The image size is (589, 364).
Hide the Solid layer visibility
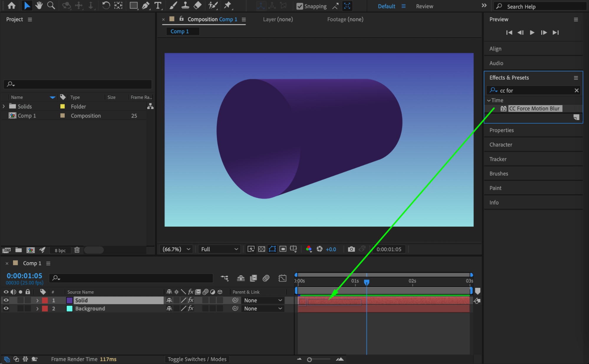pos(6,300)
